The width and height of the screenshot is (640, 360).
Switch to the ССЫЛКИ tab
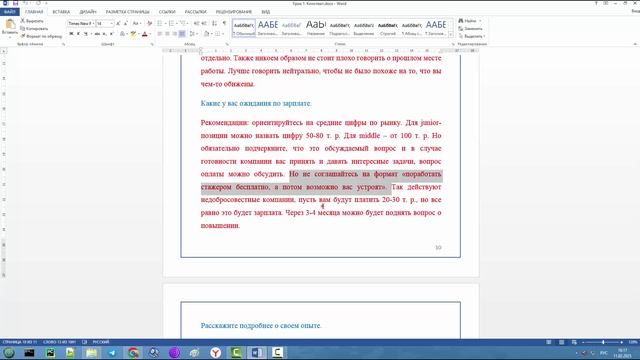(167, 12)
